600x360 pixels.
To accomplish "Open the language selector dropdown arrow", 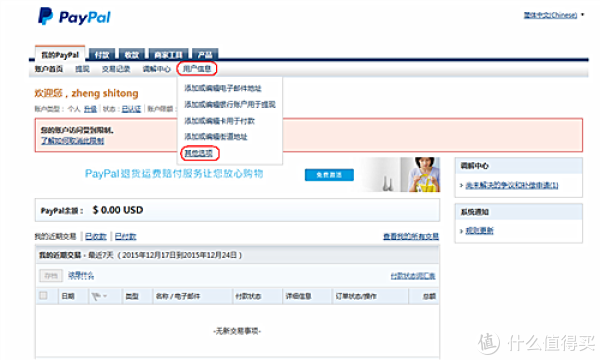I will pos(583,15).
